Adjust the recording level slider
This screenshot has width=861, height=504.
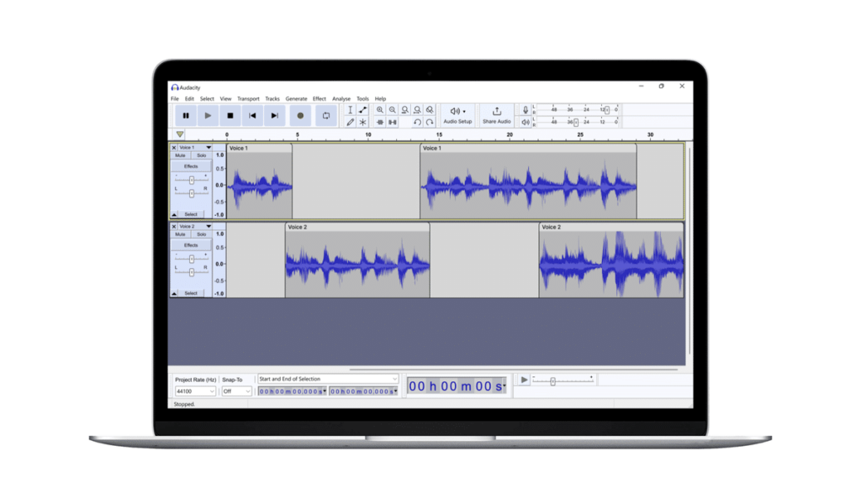click(x=607, y=110)
